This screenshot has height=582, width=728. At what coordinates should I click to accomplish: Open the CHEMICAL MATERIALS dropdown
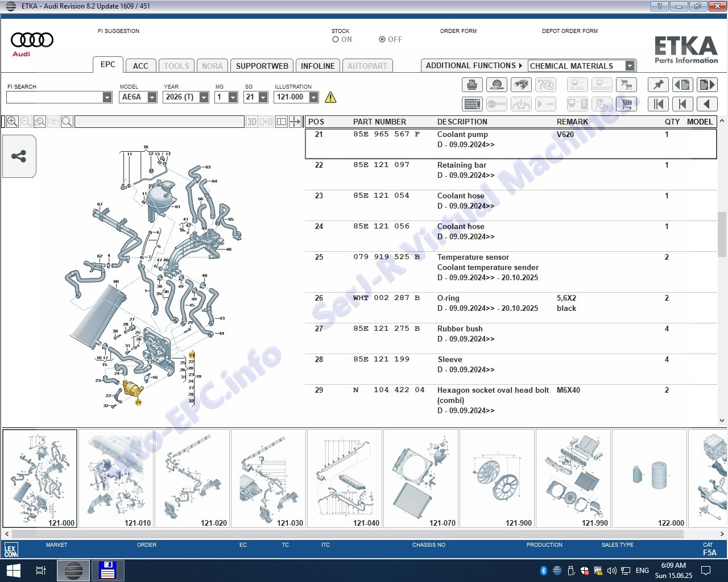(630, 66)
